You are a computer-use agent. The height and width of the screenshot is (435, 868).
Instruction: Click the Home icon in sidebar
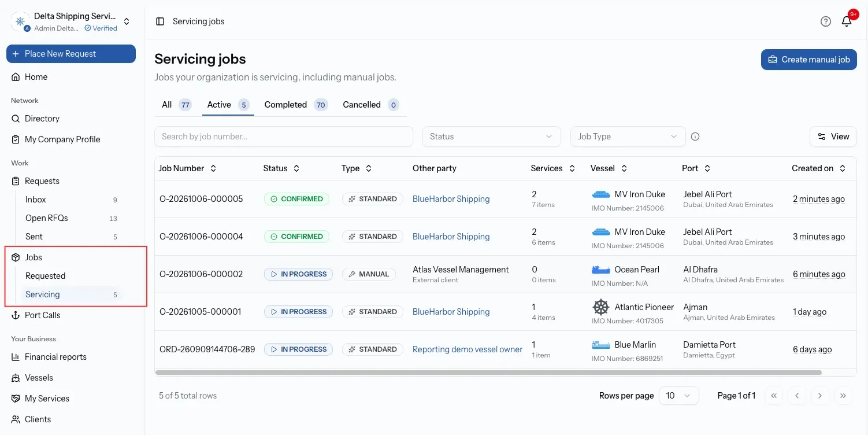[x=16, y=77]
